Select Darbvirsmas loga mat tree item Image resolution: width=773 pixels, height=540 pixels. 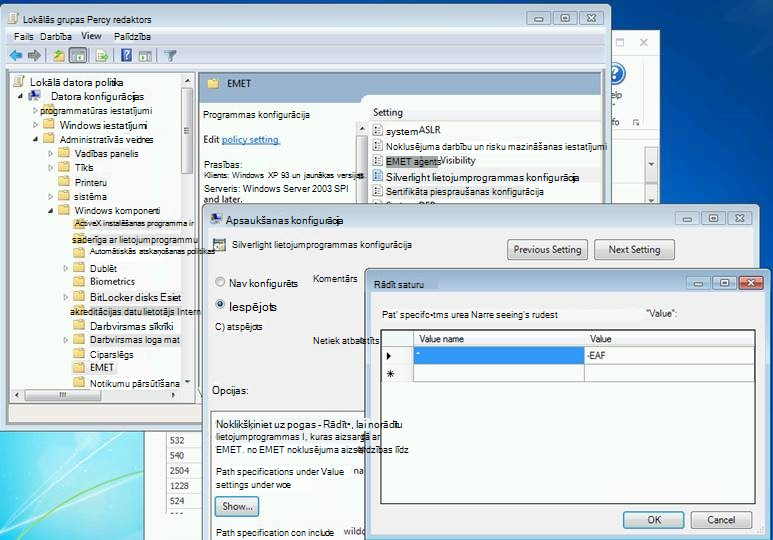[x=134, y=340]
